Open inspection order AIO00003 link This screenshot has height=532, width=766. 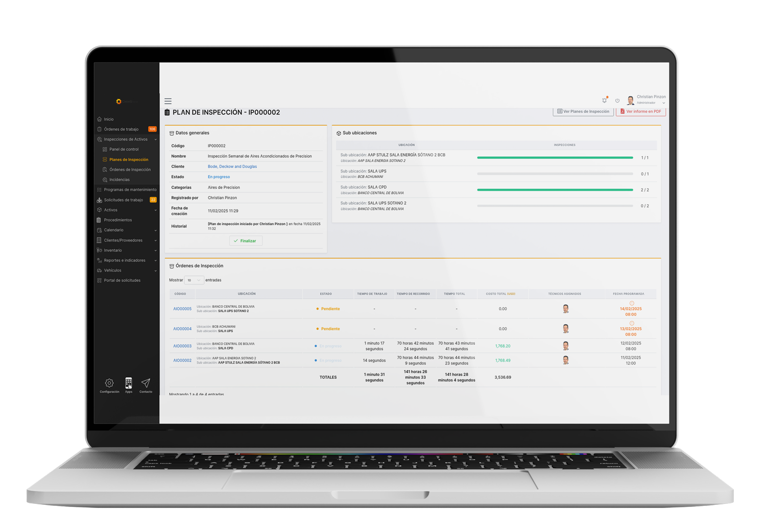[x=182, y=346]
